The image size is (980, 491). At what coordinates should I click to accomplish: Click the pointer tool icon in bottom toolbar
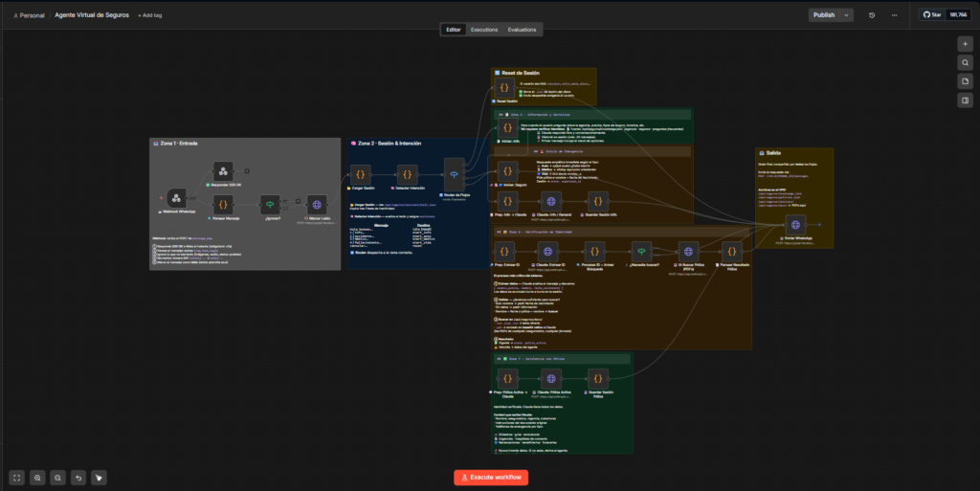tap(99, 477)
